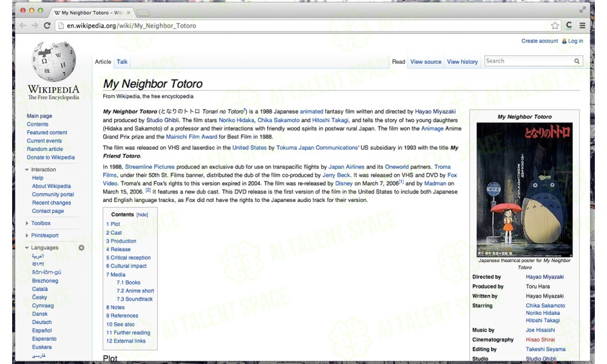
Task: Open a Random article
Action: click(44, 149)
